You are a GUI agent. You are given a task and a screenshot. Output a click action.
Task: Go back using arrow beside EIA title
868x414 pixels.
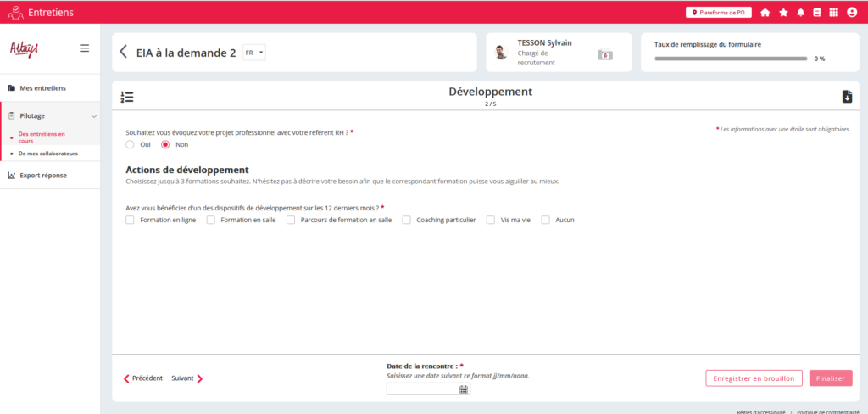124,53
